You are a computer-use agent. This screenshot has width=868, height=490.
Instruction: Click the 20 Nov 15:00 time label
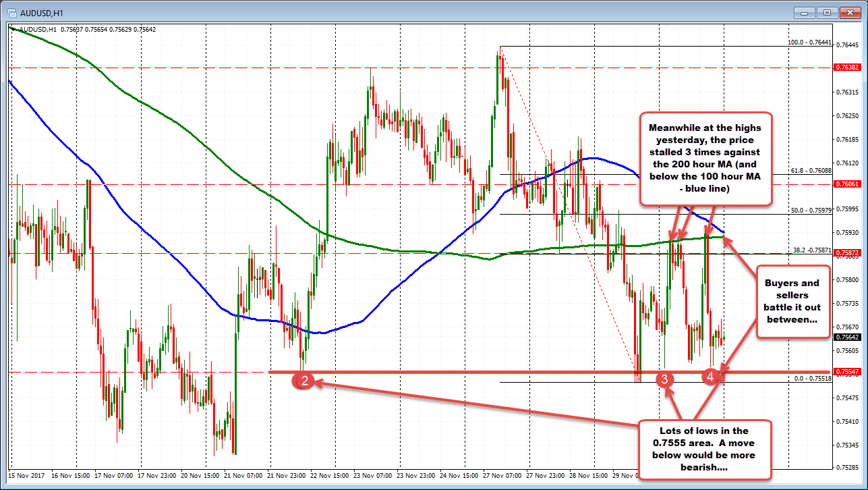(200, 475)
